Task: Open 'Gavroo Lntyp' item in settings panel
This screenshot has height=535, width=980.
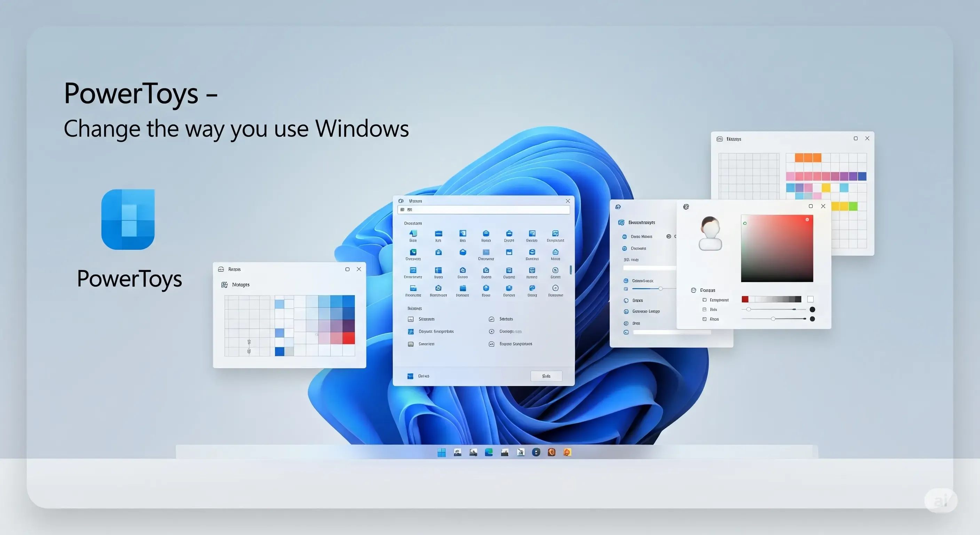Action: click(642, 311)
